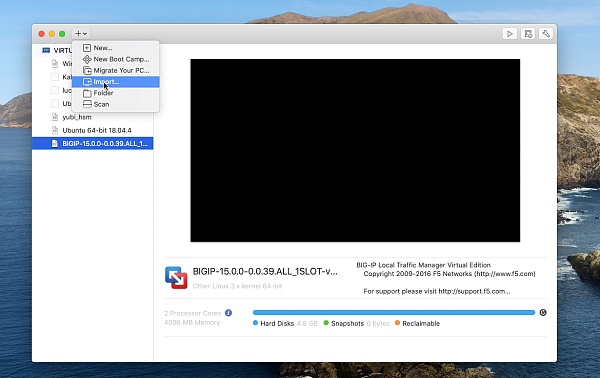Select BIGIP-15.0.0 VM in the sidebar
Image resolution: width=600 pixels, height=378 pixels.
[x=93, y=143]
